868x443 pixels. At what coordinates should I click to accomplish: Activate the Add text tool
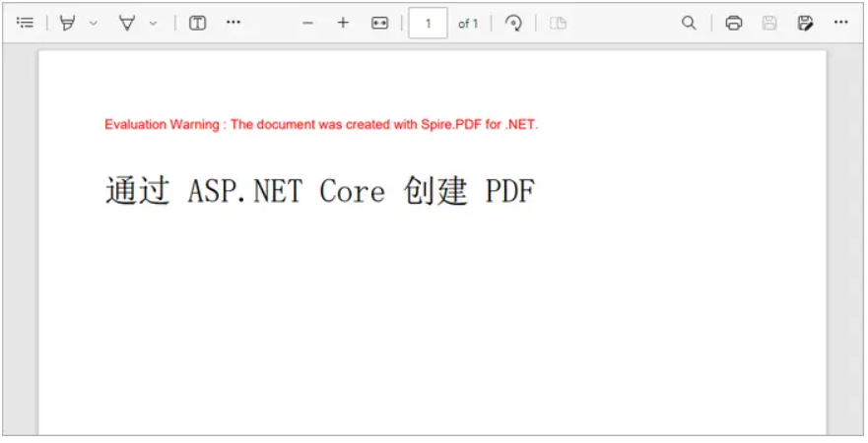[198, 23]
